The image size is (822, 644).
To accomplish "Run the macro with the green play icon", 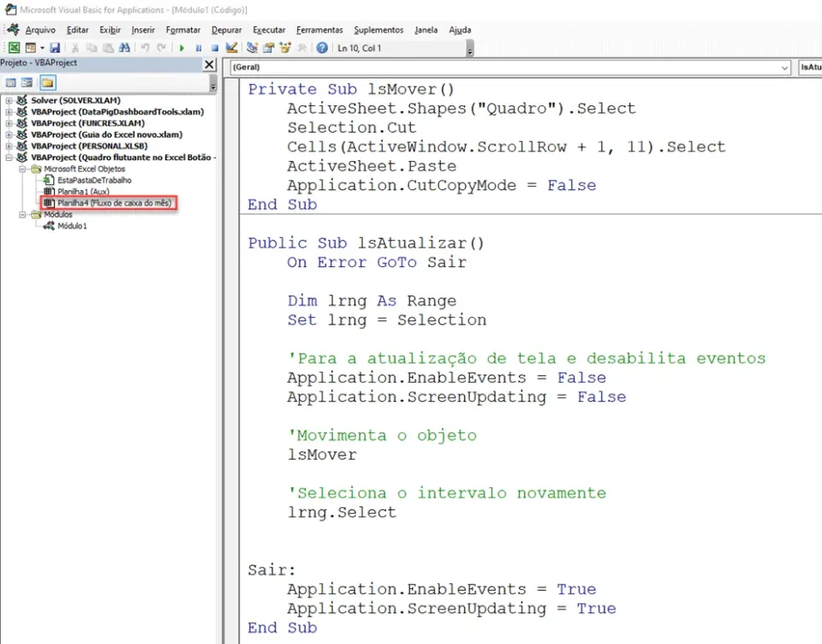I will point(182,48).
